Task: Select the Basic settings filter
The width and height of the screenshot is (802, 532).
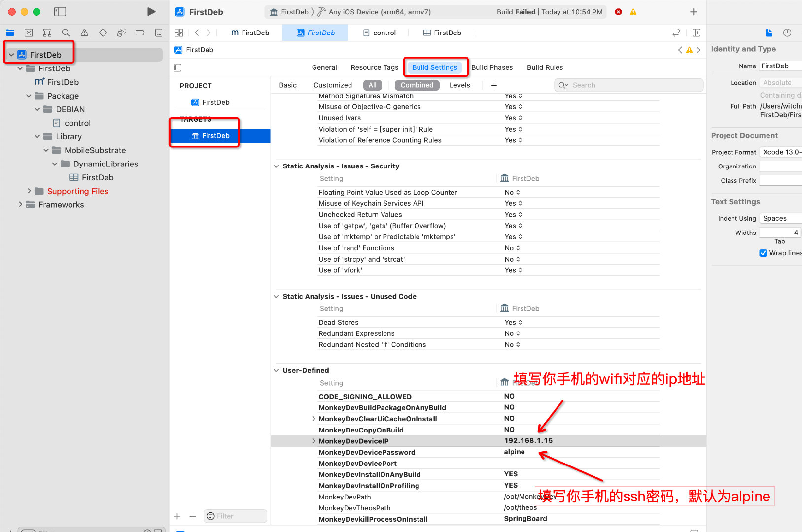Action: click(288, 85)
